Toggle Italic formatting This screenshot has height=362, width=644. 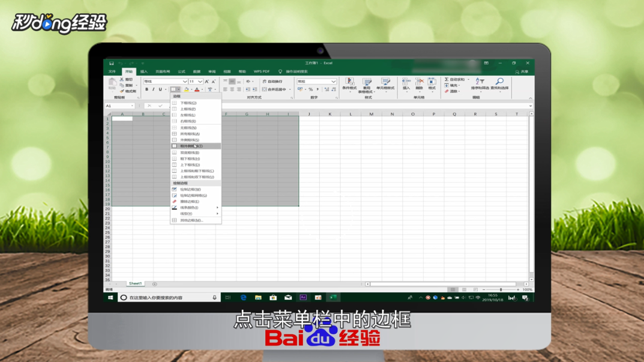(153, 89)
